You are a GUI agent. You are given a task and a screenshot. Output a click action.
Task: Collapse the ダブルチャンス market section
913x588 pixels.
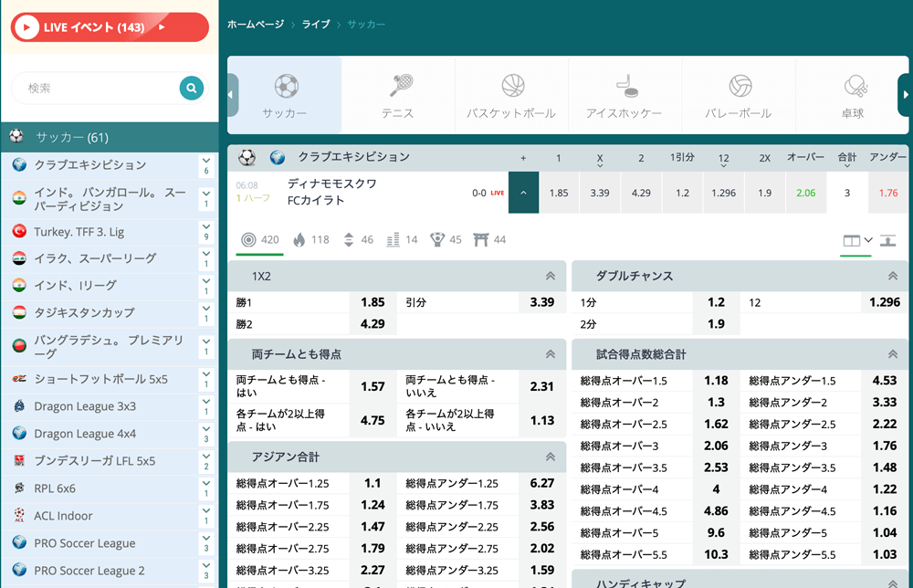click(x=893, y=276)
